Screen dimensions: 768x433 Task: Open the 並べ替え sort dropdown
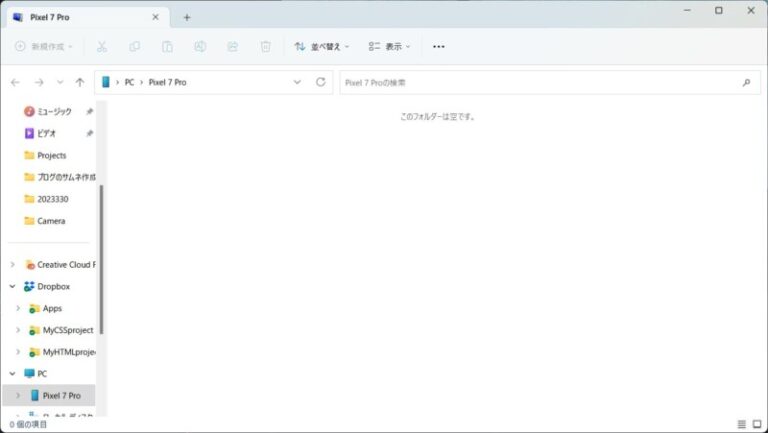322,46
